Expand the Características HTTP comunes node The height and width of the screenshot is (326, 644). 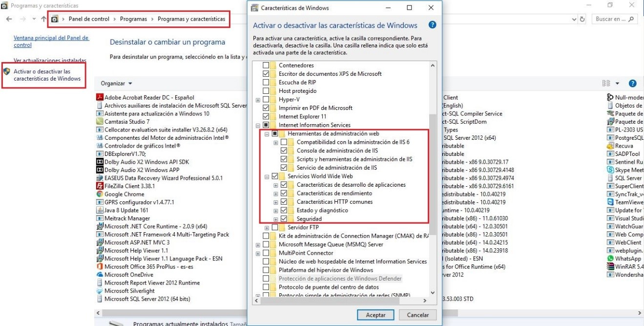pos(276,202)
